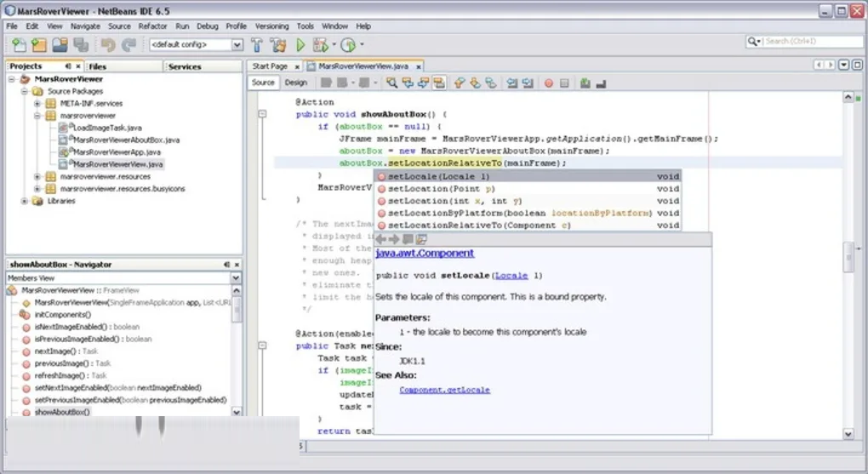The width and height of the screenshot is (868, 474).
Task: Select setLocation(Point p) completion item
Action: (x=528, y=189)
